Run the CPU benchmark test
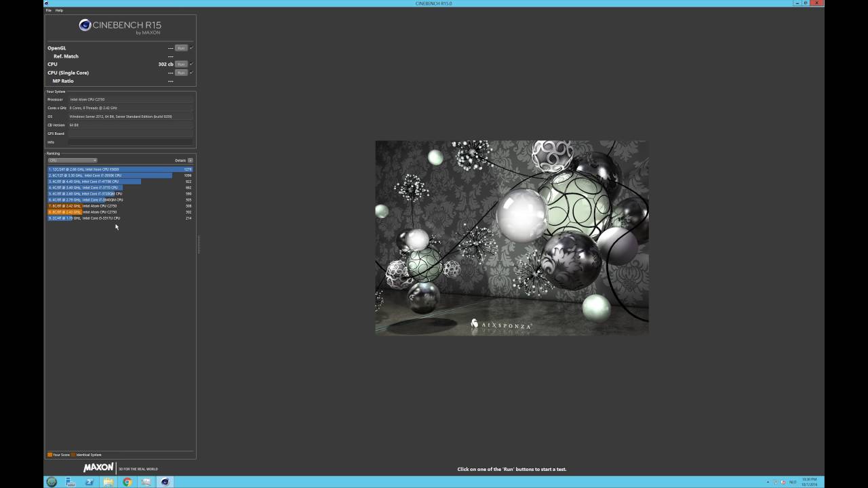 pyautogui.click(x=181, y=64)
